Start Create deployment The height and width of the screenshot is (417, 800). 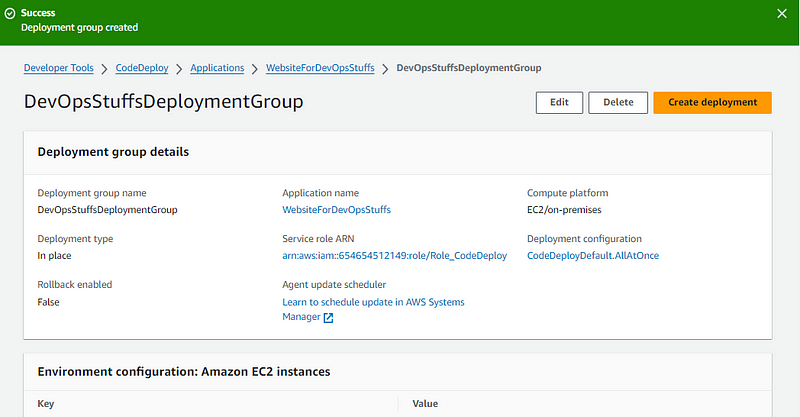tap(712, 102)
